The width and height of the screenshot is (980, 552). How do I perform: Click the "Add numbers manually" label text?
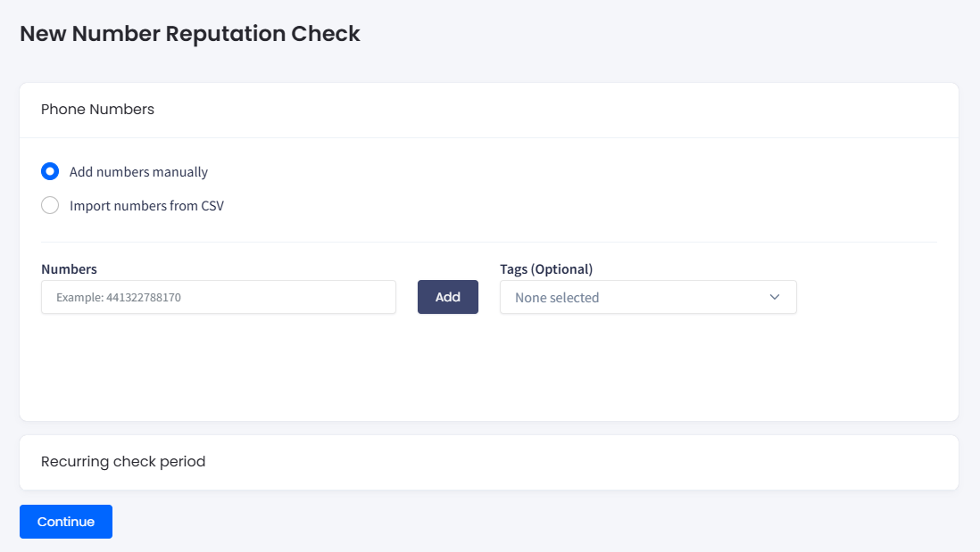[138, 171]
